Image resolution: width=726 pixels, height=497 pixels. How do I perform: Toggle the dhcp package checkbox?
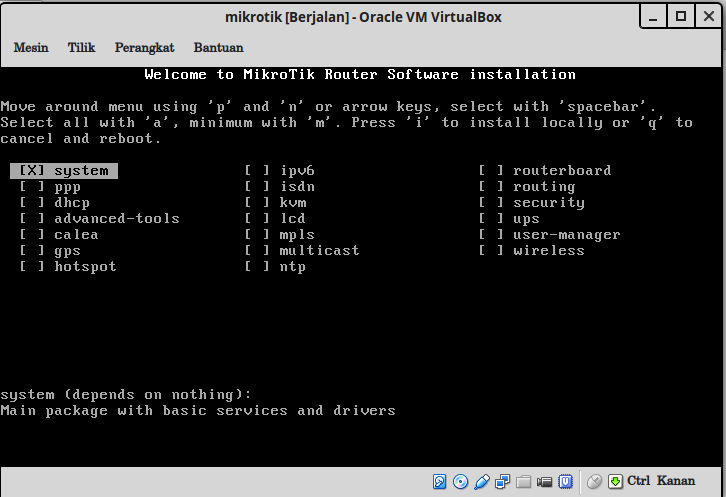(x=31, y=202)
